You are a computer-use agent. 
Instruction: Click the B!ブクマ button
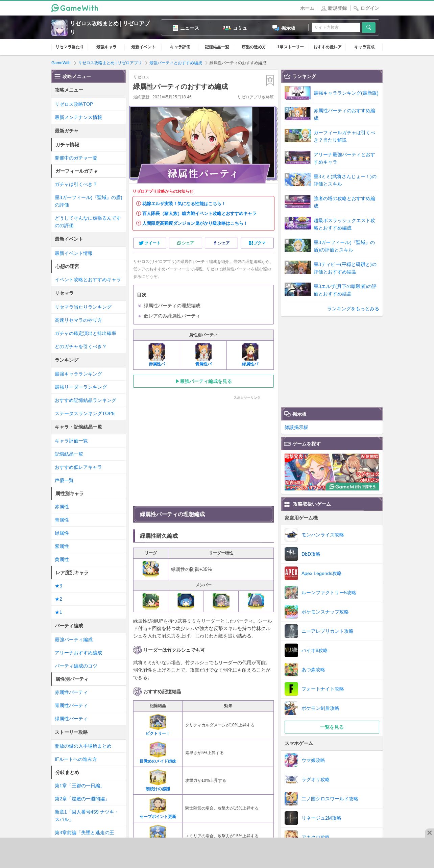point(257,243)
